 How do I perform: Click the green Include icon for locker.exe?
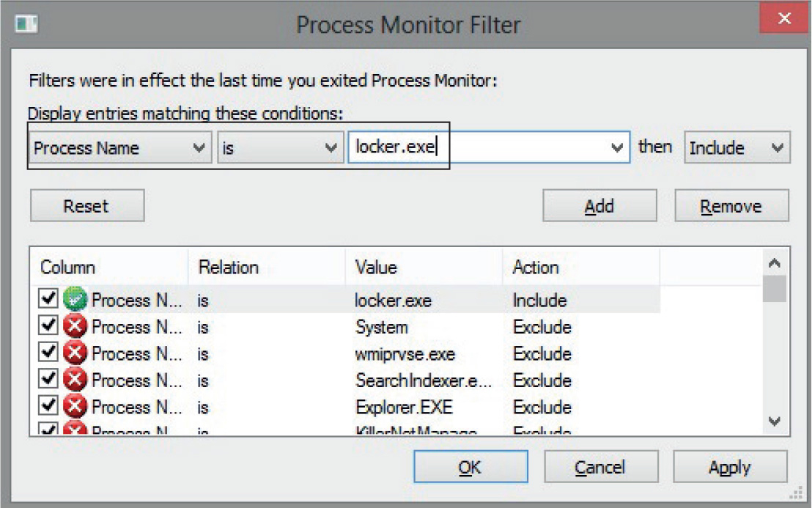pos(75,300)
